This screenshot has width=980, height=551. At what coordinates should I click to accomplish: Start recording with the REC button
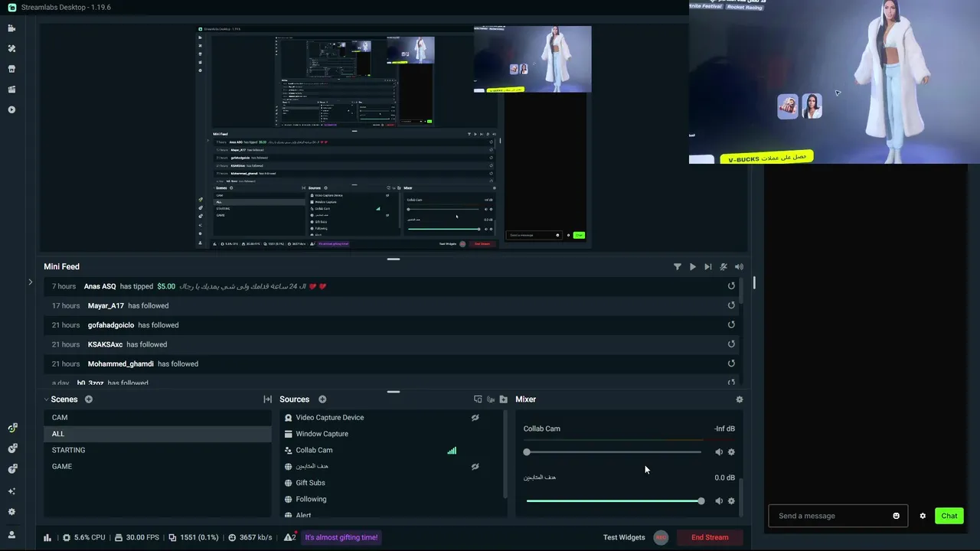pyautogui.click(x=661, y=537)
